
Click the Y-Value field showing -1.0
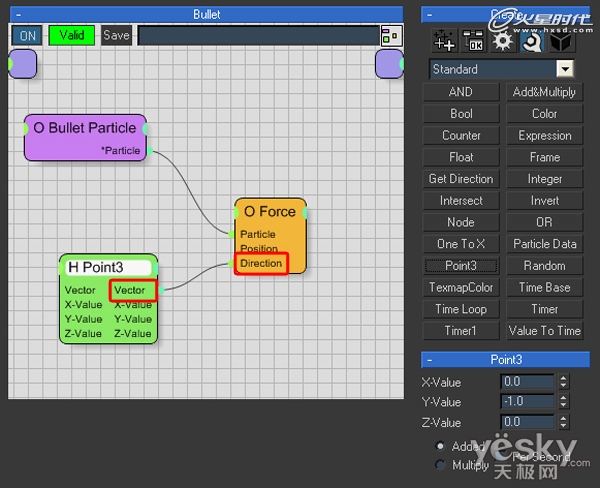click(527, 401)
